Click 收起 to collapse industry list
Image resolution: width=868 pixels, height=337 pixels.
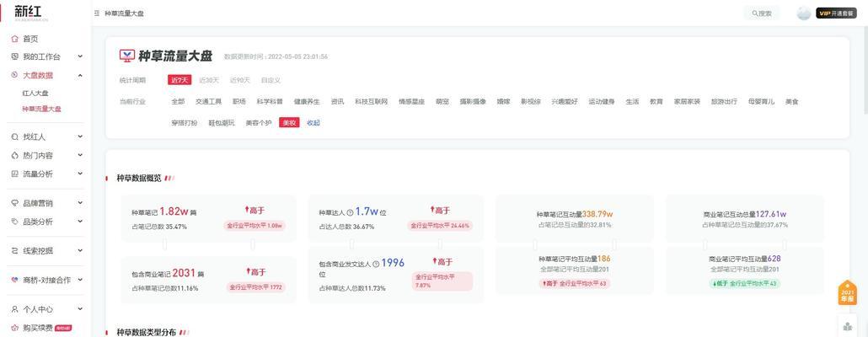[313, 123]
